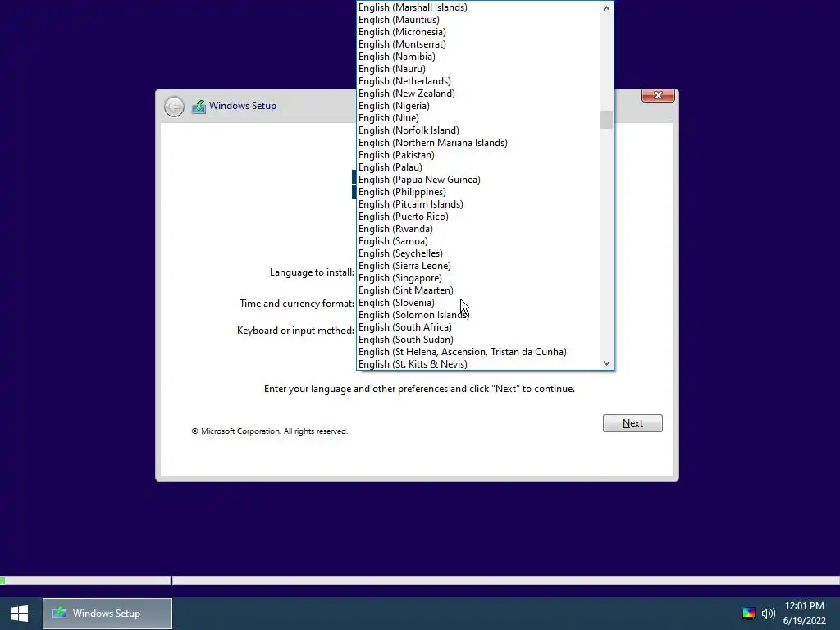
Task: Choose English (Pitcairn Islands) format
Action: pos(478,204)
